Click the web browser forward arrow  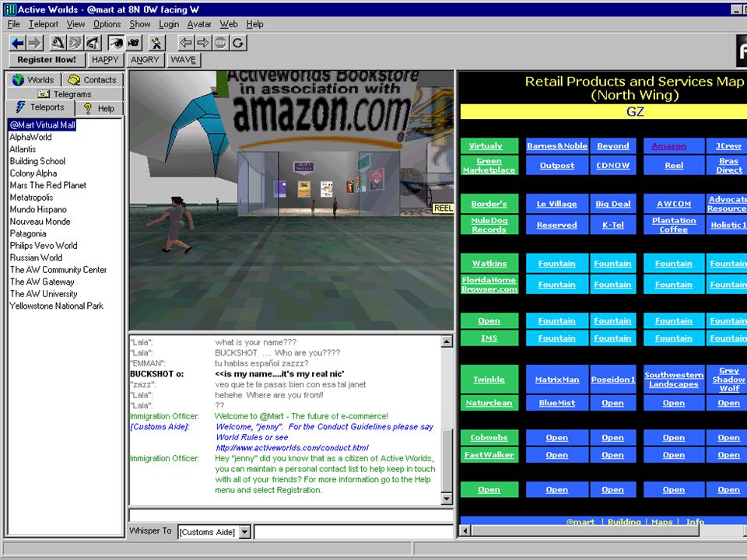(x=203, y=44)
